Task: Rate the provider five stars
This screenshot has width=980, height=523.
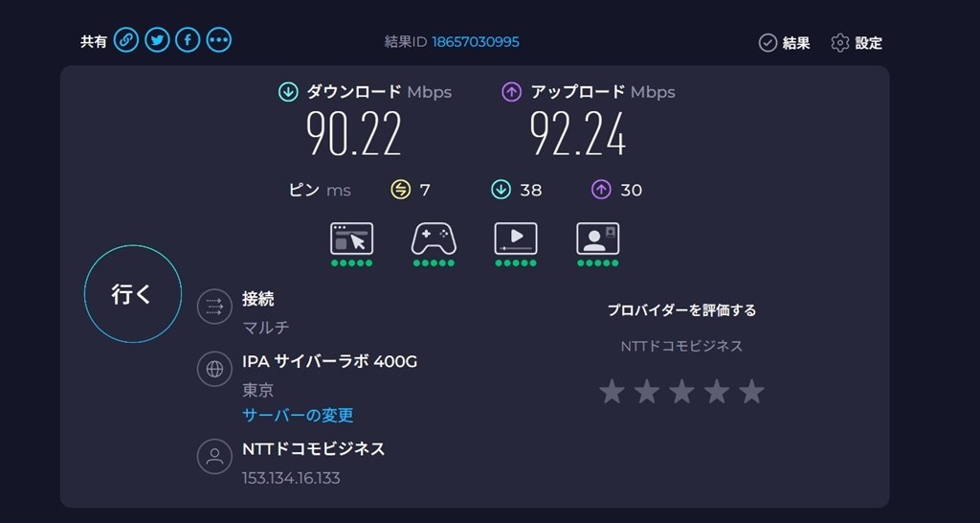Action: [x=752, y=392]
